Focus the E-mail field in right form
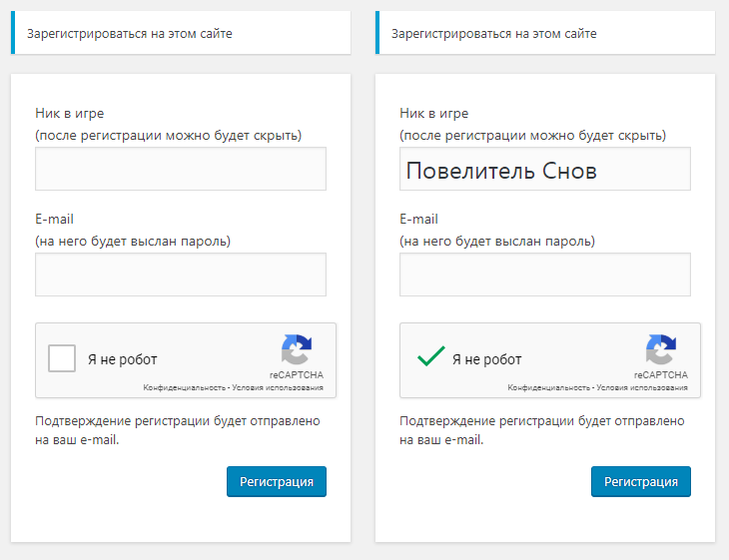This screenshot has width=729, height=560. (545, 275)
